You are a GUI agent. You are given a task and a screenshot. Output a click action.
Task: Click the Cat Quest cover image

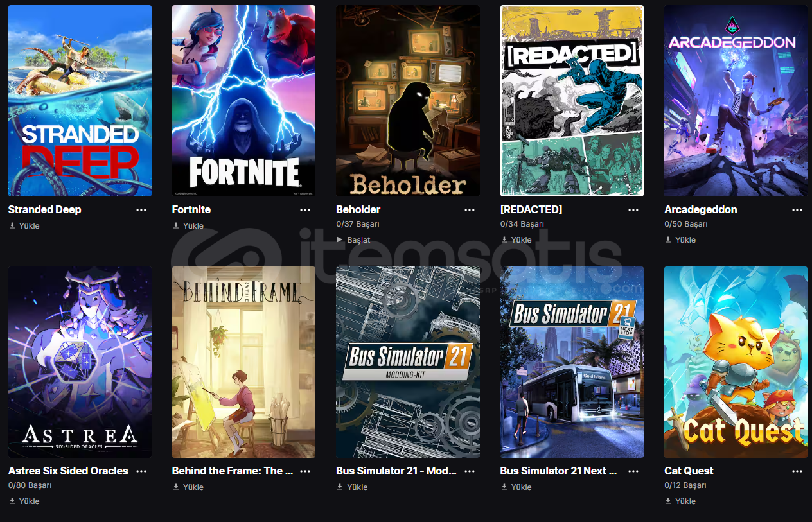pyautogui.click(x=736, y=362)
